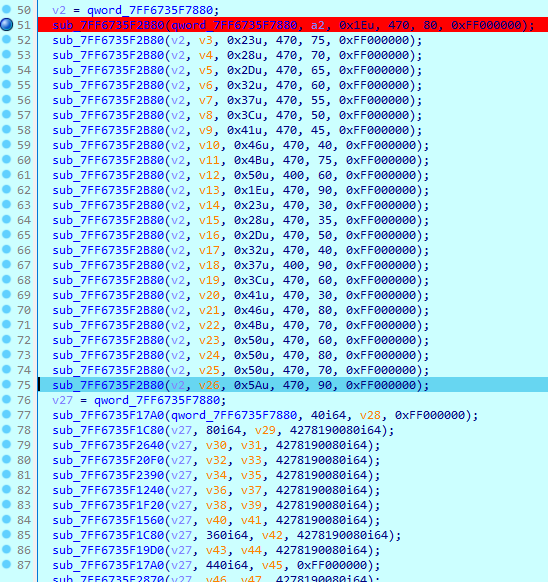The width and height of the screenshot is (548, 582).
Task: Toggle breakpoint dot on line 50
Action: [x=6, y=9]
